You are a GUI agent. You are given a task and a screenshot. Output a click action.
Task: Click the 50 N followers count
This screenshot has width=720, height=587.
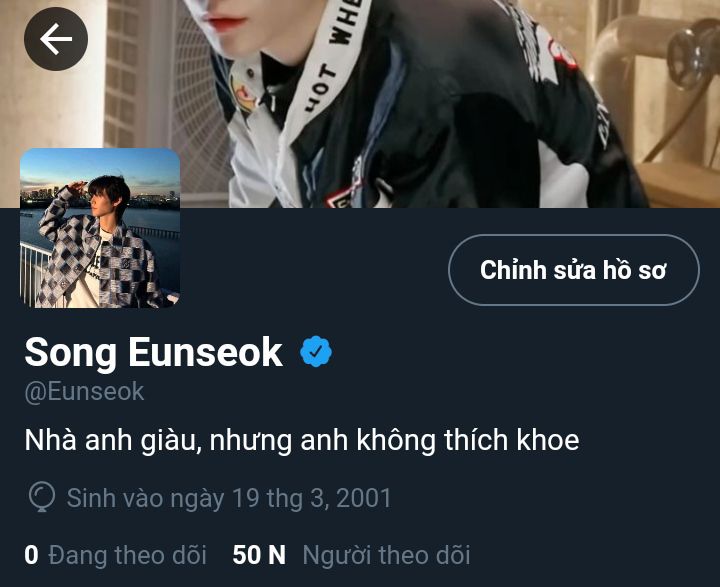pos(259,555)
